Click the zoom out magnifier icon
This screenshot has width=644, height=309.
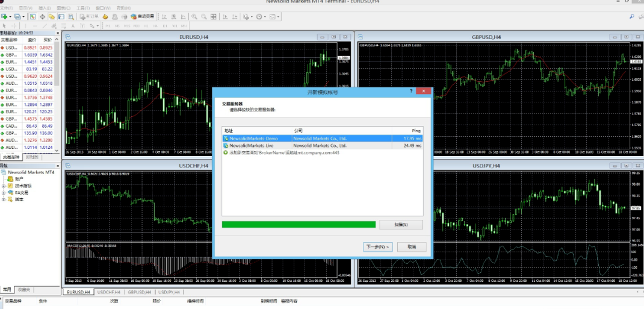pos(203,16)
